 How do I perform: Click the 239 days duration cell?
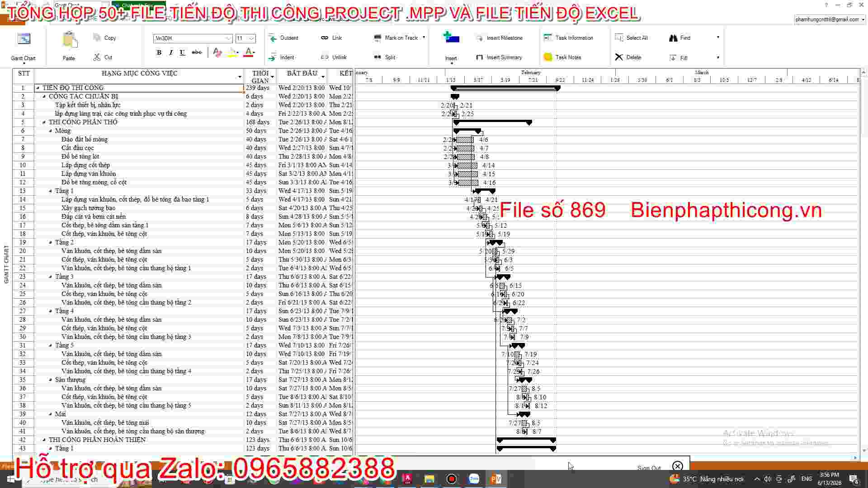pos(259,88)
